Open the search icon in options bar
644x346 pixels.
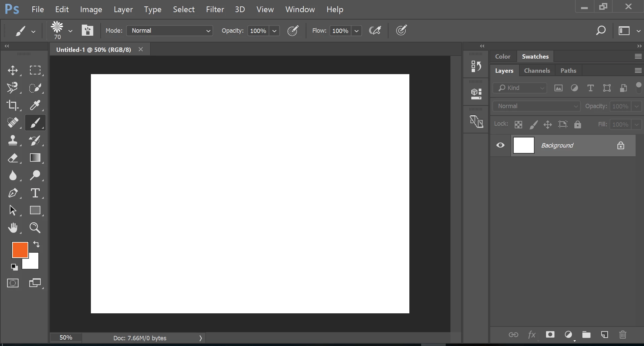[x=601, y=31]
